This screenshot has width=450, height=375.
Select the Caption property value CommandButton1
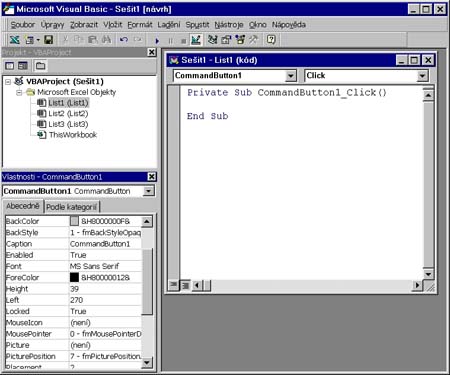(100, 244)
